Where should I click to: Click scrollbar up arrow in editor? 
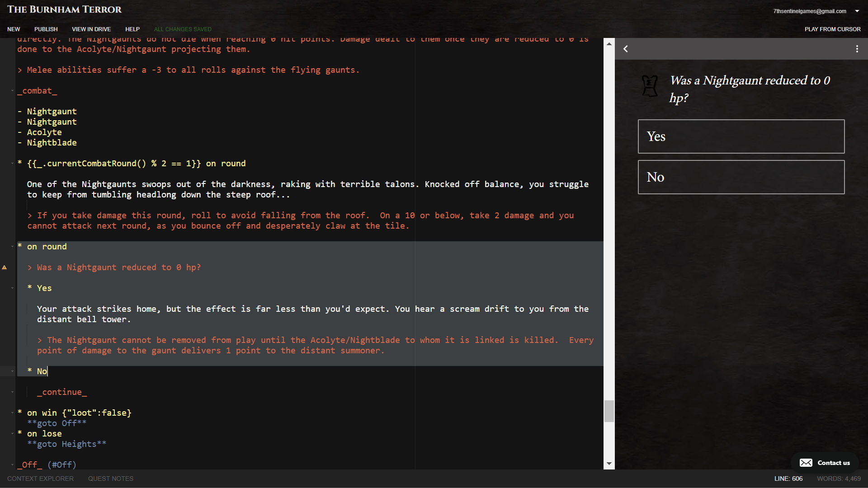[x=609, y=44]
